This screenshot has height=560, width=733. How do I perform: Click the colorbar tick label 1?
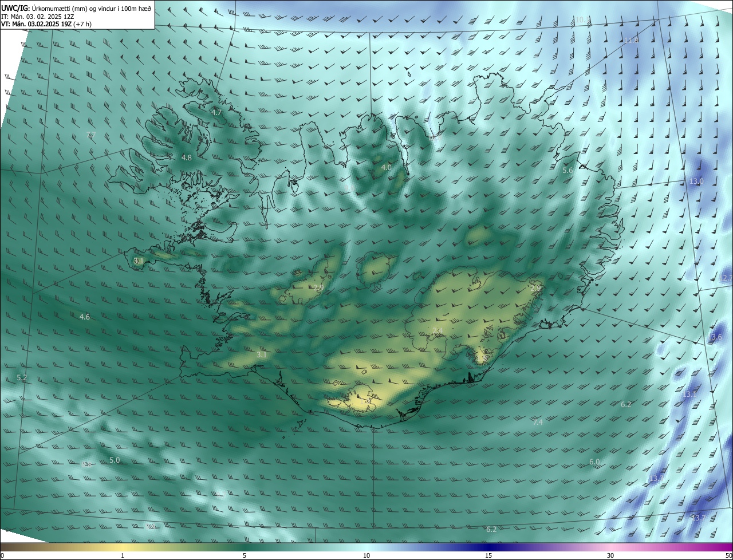pos(123,555)
